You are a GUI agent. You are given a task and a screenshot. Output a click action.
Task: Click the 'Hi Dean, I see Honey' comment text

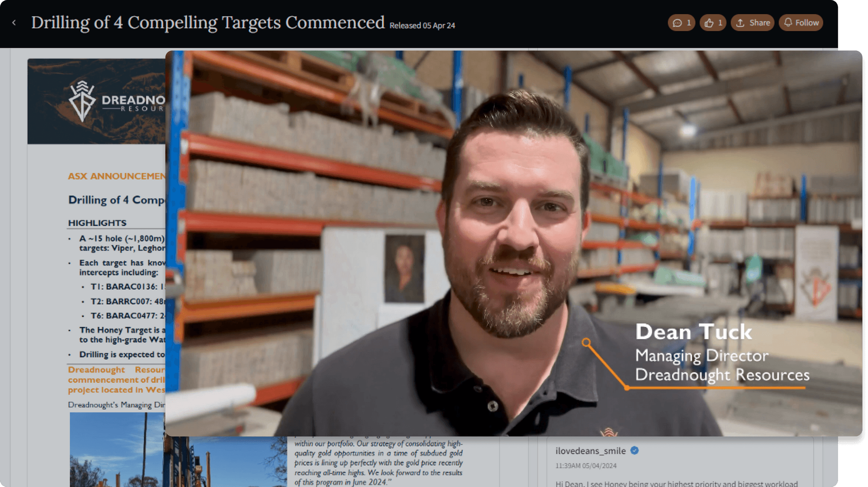[x=677, y=484]
